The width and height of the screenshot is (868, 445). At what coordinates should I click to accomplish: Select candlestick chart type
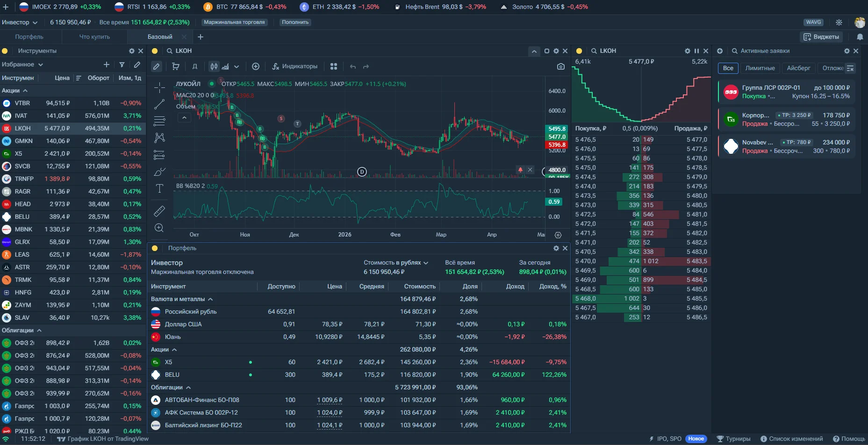coord(214,66)
